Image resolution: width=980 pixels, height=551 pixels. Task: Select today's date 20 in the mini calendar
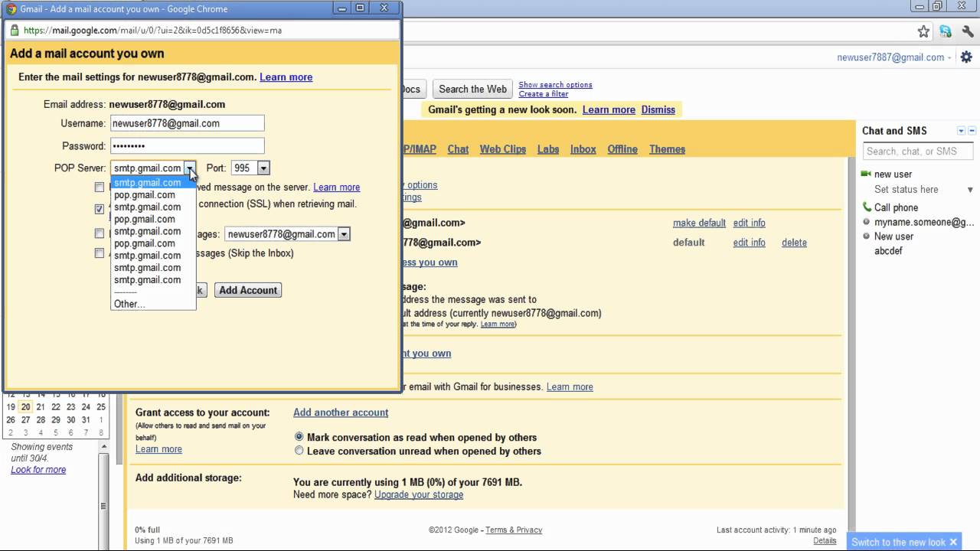[x=26, y=407]
